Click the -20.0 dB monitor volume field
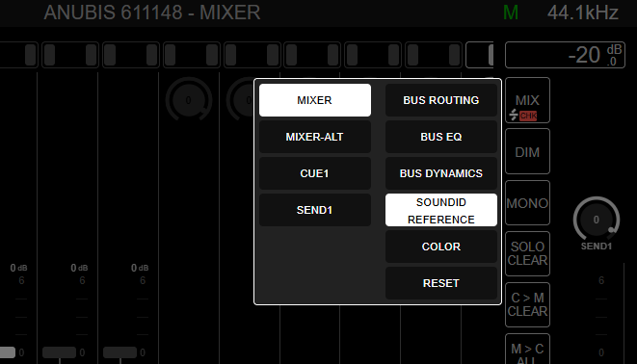The height and width of the screenshot is (364, 637). point(565,55)
